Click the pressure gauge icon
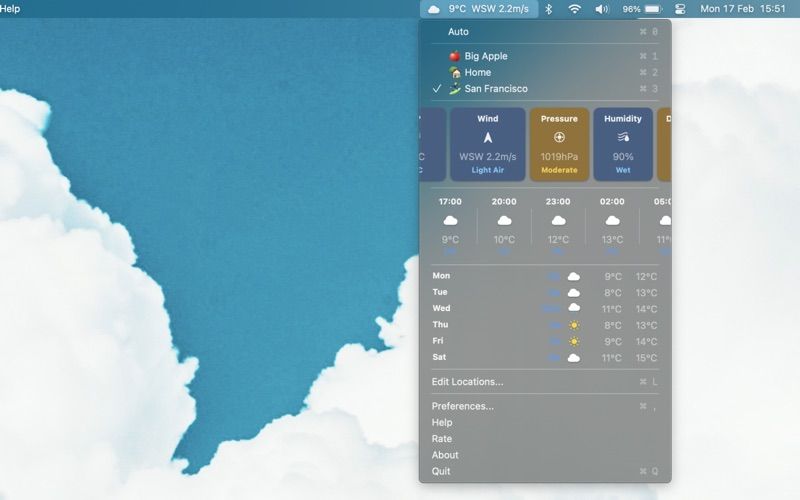The height and width of the screenshot is (500, 800). tap(559, 137)
